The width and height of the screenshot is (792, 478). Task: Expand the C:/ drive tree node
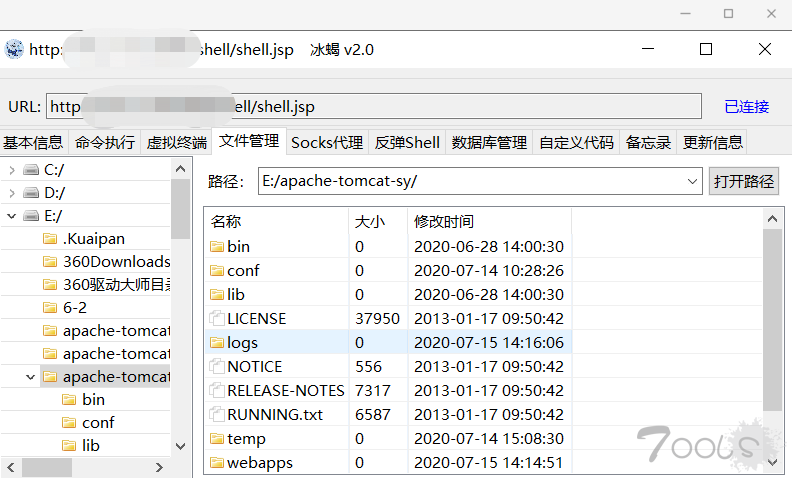(x=11, y=169)
